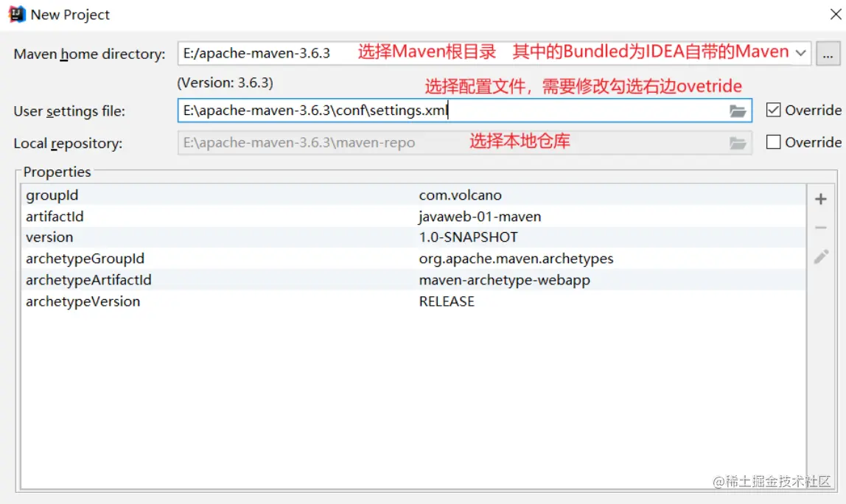Click the maven-archetype-webapp value
Image resolution: width=846 pixels, height=504 pixels.
click(505, 280)
